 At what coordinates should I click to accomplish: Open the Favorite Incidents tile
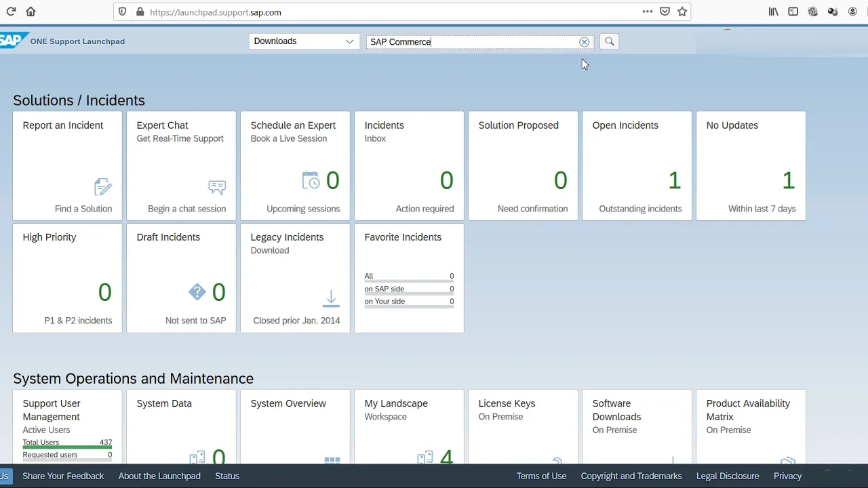pyautogui.click(x=409, y=278)
